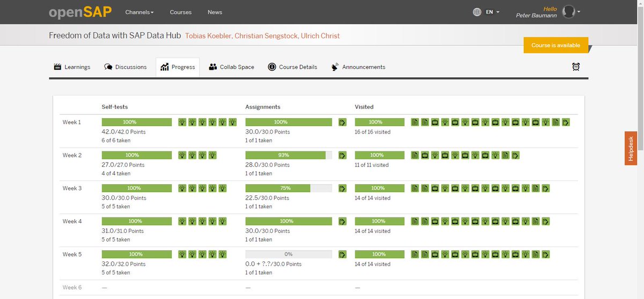This screenshot has width=644, height=299.
Task: Click the 22.5/30.0 Points text
Action: click(x=267, y=198)
